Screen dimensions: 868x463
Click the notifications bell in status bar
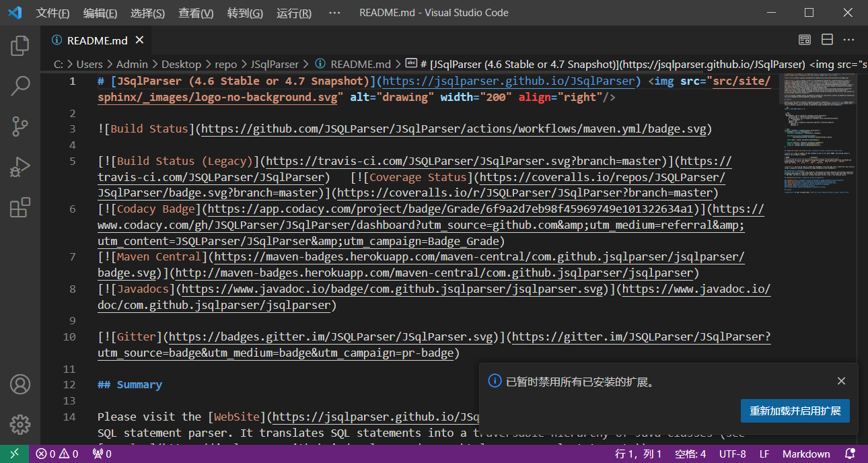(848, 454)
